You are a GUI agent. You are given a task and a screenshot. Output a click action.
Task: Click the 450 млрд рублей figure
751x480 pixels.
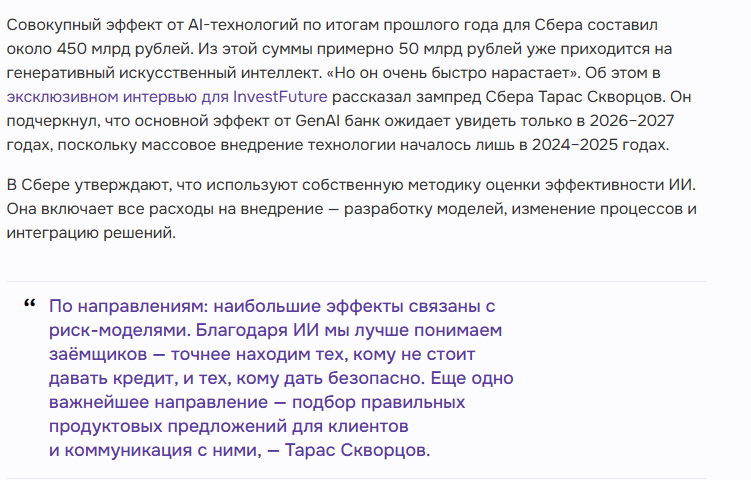pyautogui.click(x=125, y=49)
